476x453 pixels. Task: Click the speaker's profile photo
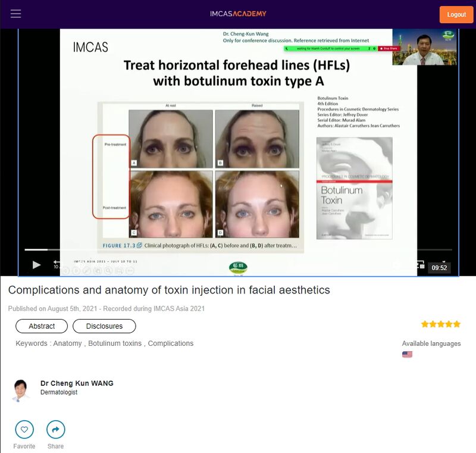point(21,390)
